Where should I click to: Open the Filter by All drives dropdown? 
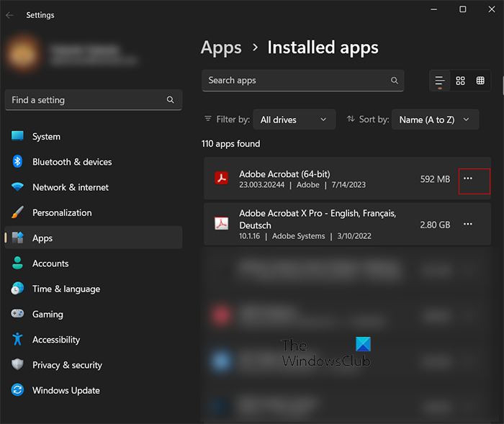[294, 119]
